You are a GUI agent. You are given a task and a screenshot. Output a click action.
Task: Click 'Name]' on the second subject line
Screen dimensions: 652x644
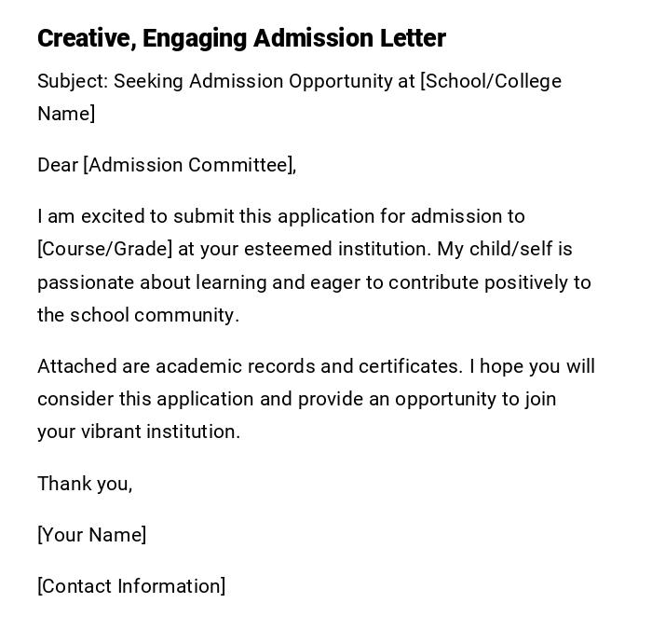pyautogui.click(x=65, y=114)
